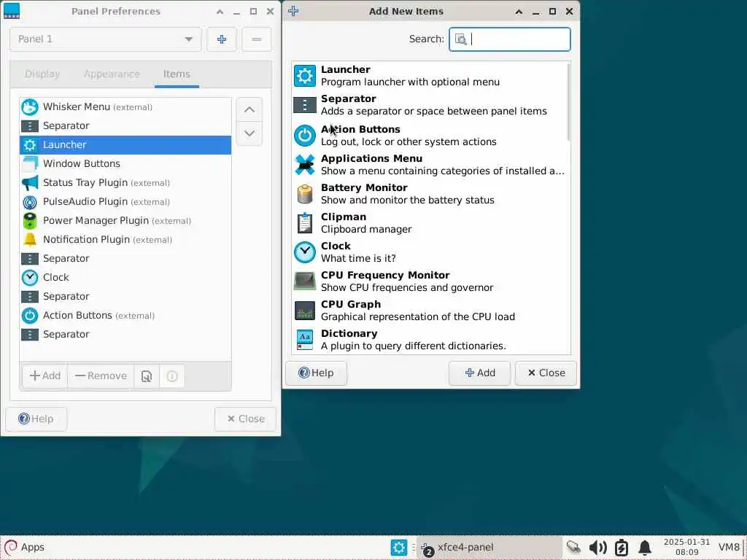Remove the panel with minus button
Image resolution: width=747 pixels, height=560 pixels.
pyautogui.click(x=256, y=39)
